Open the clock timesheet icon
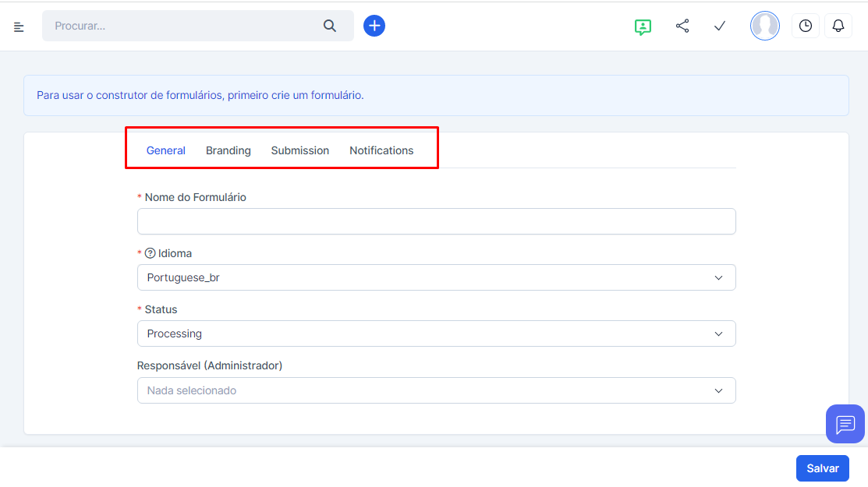 [806, 26]
